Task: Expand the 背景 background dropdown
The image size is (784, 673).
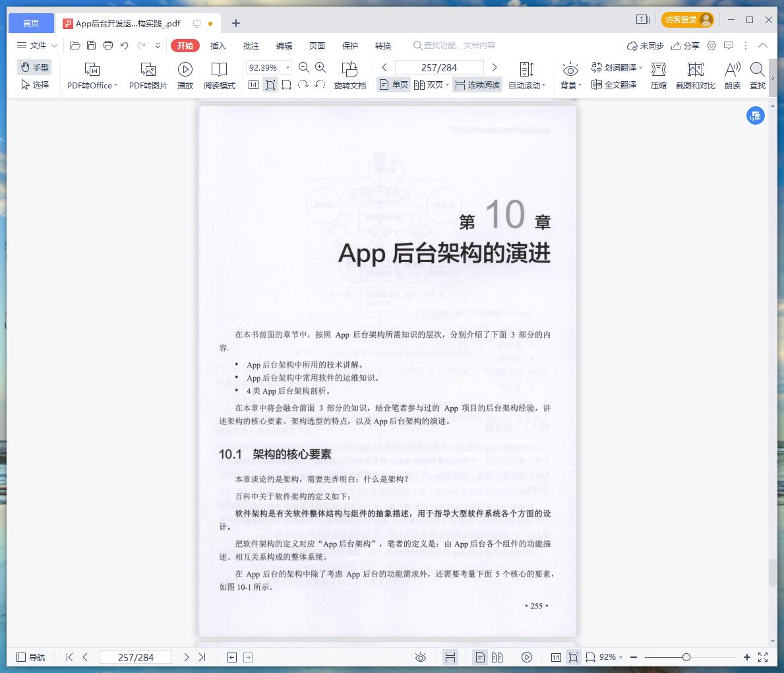Action: tap(580, 85)
